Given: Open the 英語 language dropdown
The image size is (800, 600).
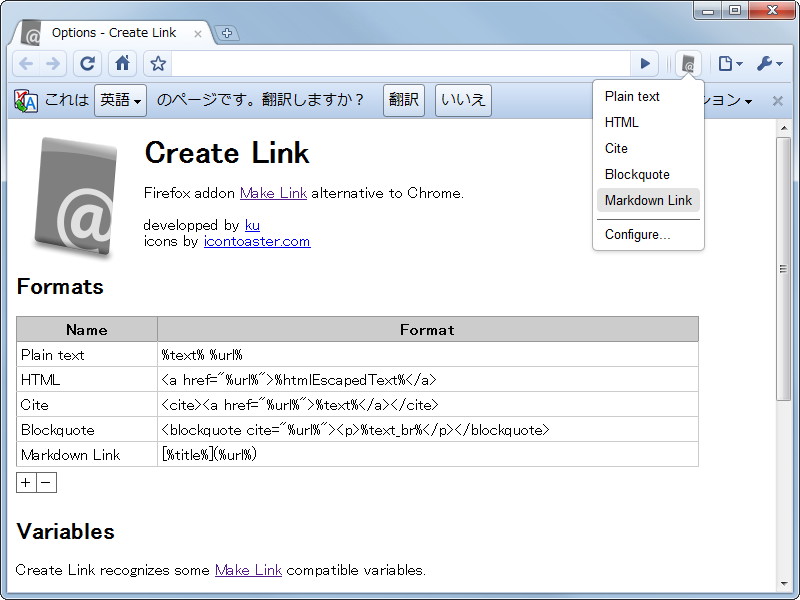Looking at the screenshot, I should [x=120, y=100].
